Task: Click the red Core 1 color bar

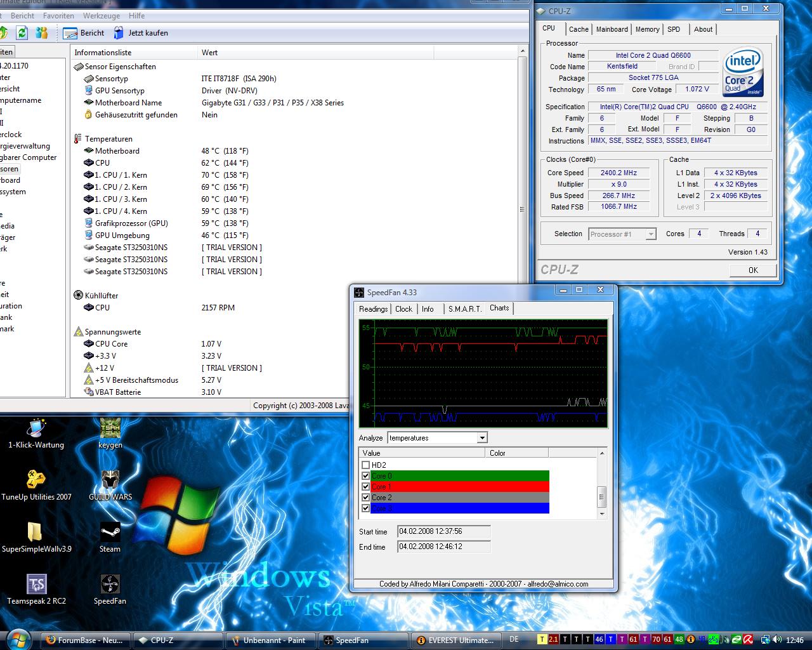Action: 460,487
